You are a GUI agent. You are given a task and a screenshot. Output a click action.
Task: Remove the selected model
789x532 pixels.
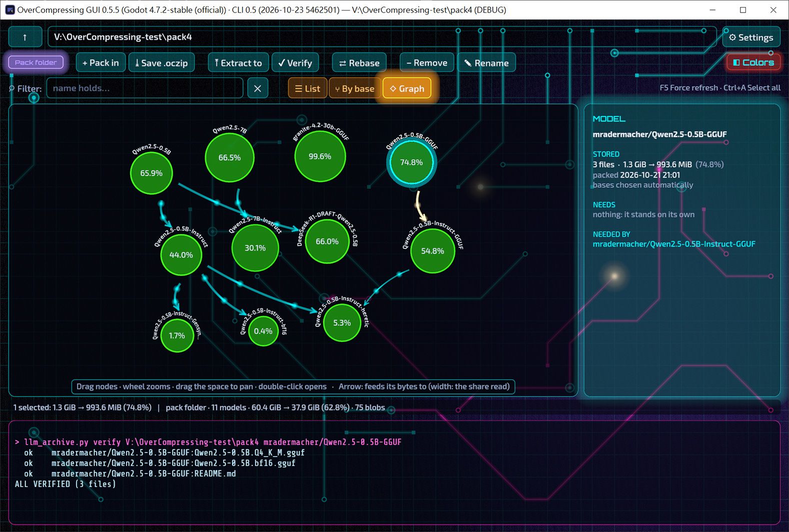click(427, 63)
